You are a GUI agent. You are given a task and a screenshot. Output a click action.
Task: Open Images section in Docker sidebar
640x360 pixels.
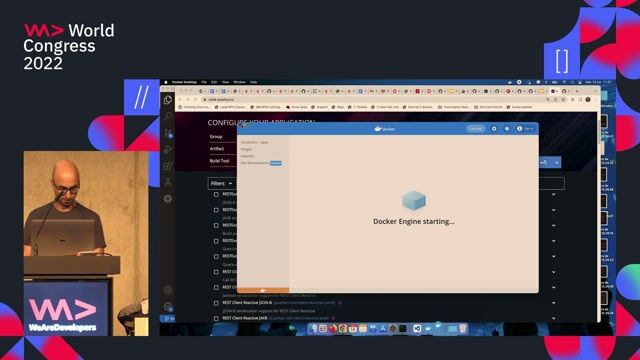coord(246,149)
